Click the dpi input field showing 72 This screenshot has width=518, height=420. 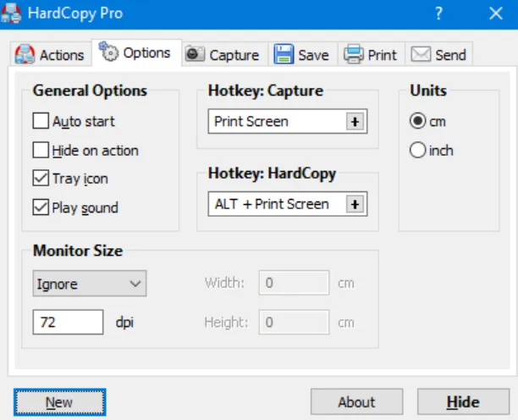[68, 322]
